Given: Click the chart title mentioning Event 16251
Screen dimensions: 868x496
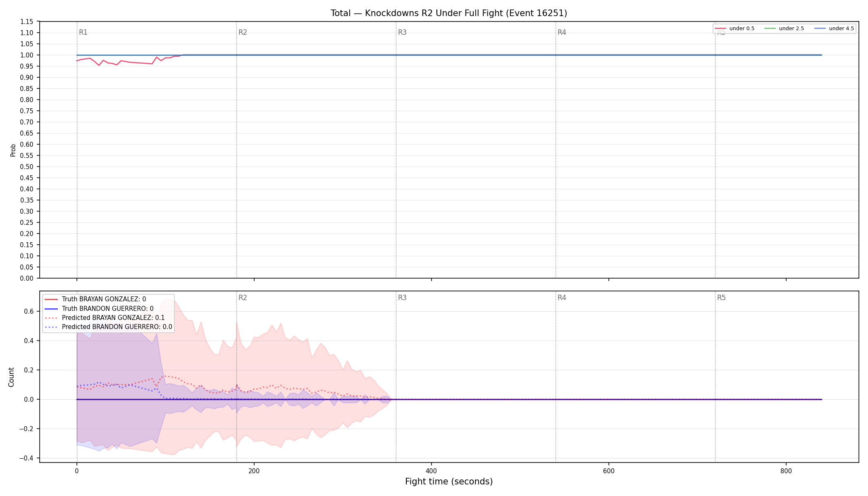Looking at the screenshot, I should click(x=449, y=13).
